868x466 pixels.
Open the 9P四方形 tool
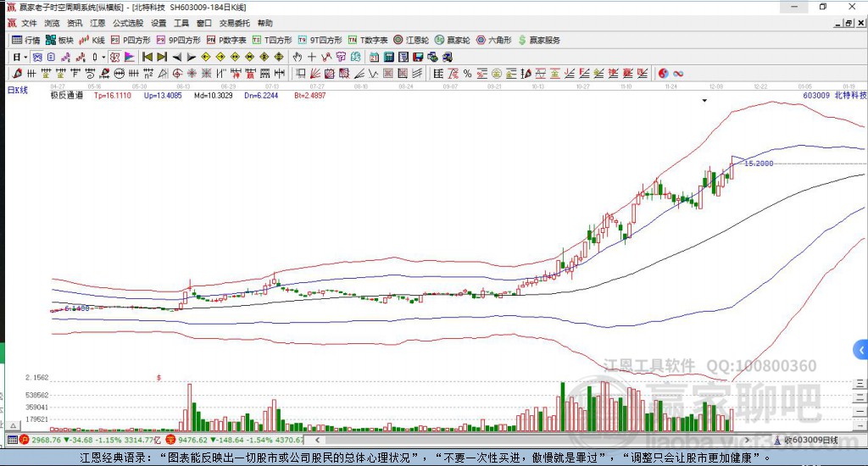[179, 40]
